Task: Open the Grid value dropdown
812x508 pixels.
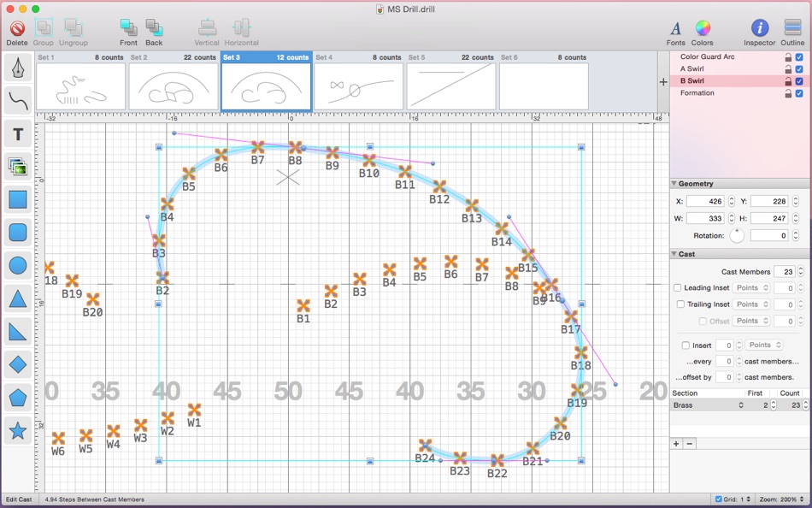Action: tap(745, 499)
